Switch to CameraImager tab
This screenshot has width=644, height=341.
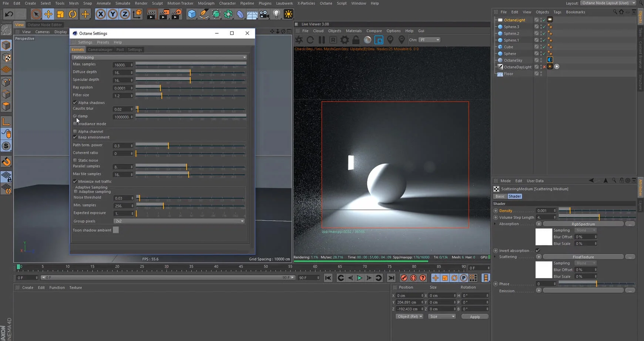pos(100,50)
